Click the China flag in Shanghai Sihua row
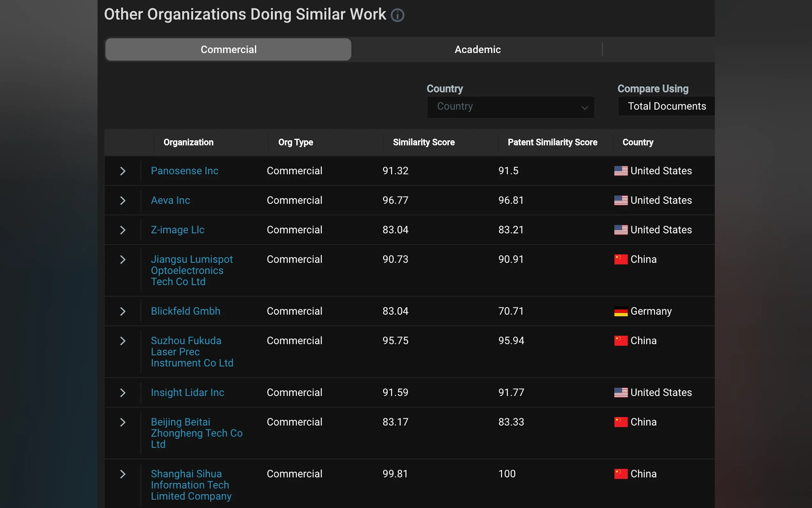The width and height of the screenshot is (812, 508). pos(621,474)
